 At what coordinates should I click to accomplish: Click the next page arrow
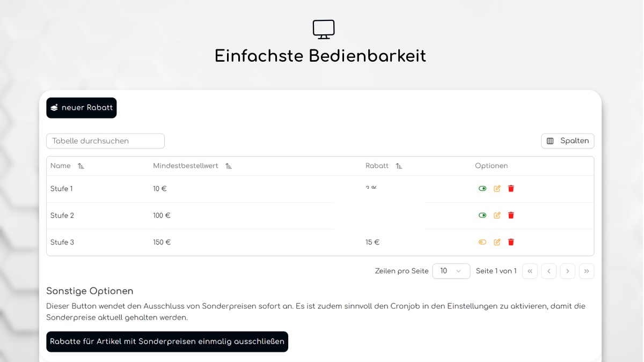pos(567,271)
